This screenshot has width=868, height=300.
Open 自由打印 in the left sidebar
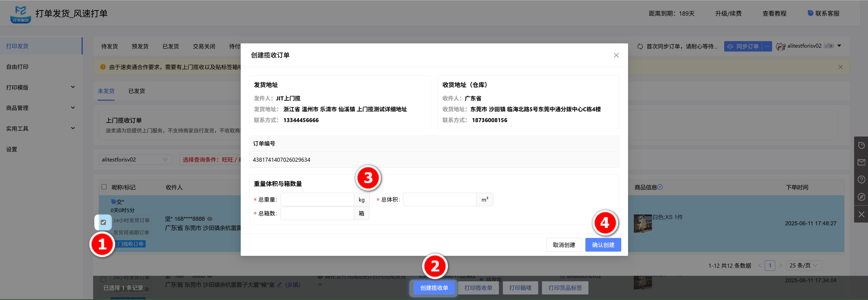(17, 67)
